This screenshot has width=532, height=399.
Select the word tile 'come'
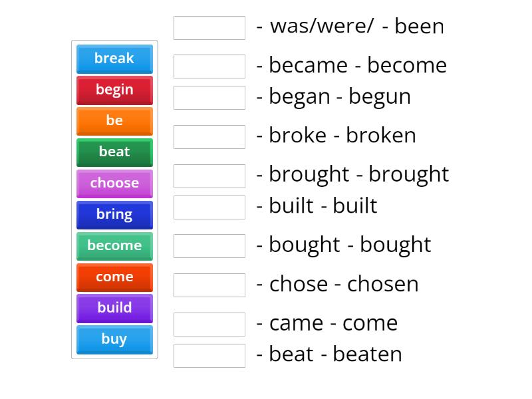(x=114, y=277)
